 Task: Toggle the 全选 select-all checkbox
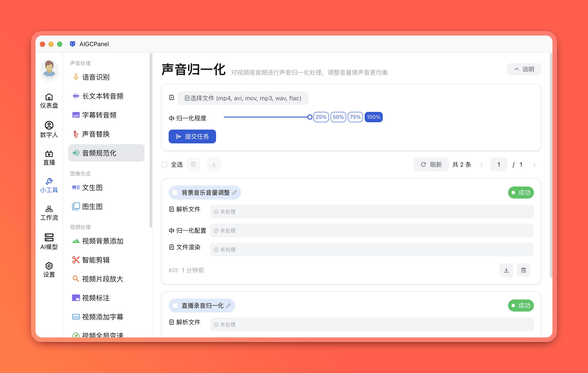(x=164, y=165)
